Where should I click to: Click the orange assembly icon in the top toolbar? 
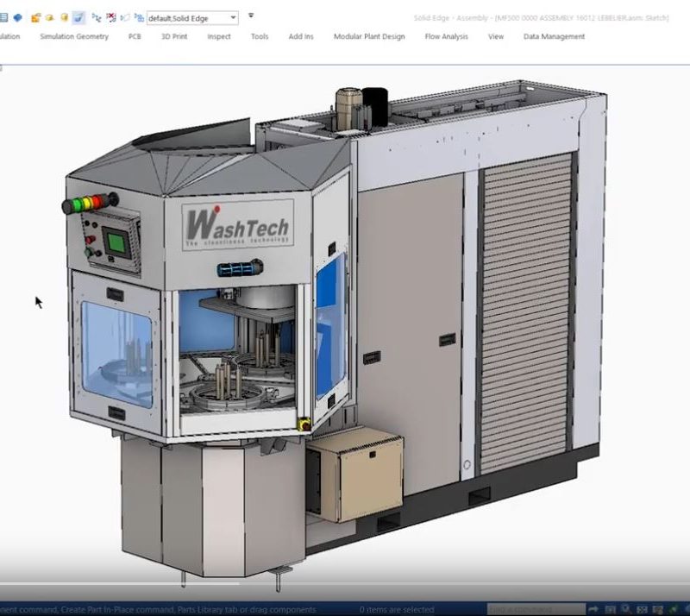click(x=36, y=17)
